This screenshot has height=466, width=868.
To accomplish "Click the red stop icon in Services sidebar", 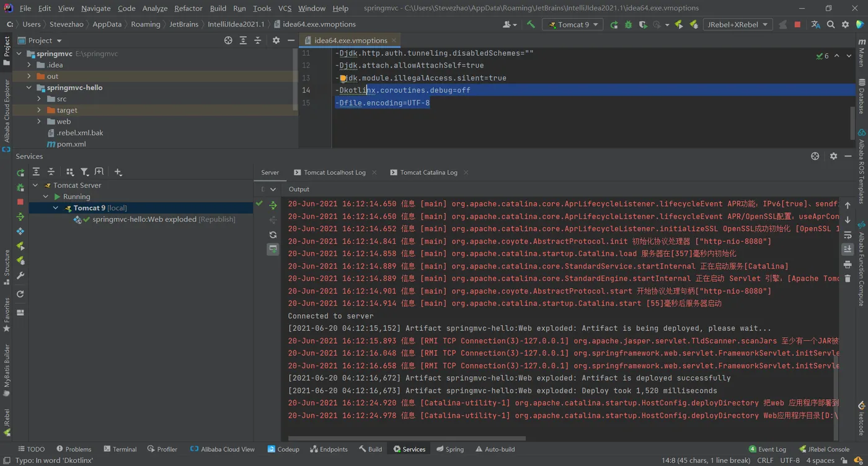I will pos(20,202).
